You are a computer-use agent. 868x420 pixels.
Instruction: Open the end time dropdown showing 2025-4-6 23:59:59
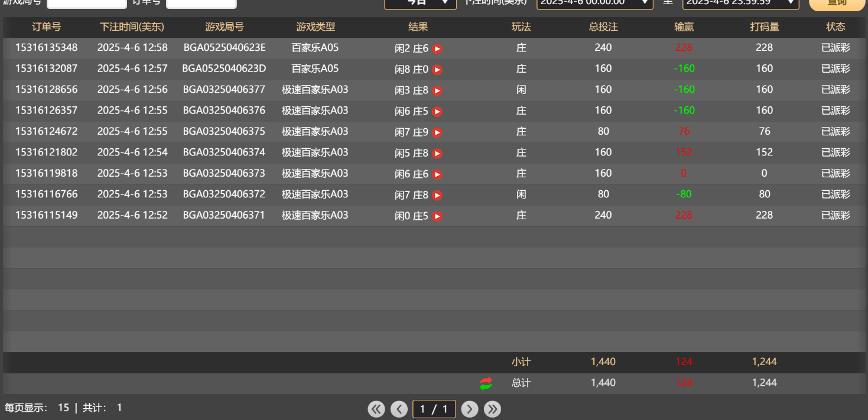click(x=740, y=2)
